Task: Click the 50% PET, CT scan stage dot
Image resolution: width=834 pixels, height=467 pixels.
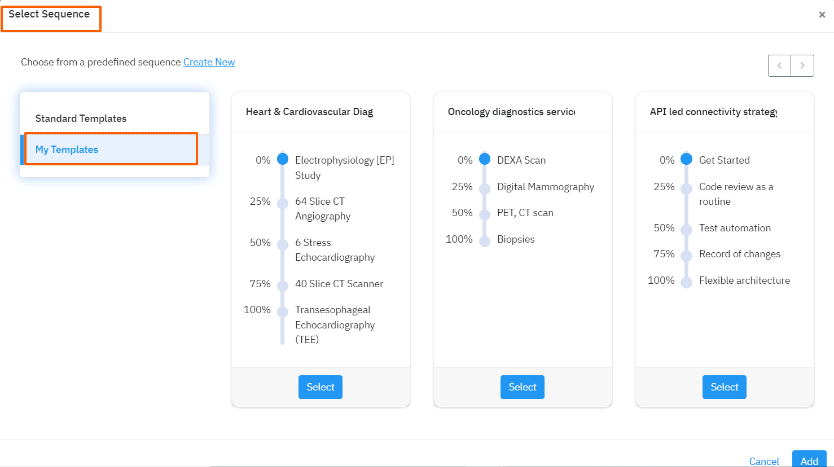Action: tap(485, 213)
